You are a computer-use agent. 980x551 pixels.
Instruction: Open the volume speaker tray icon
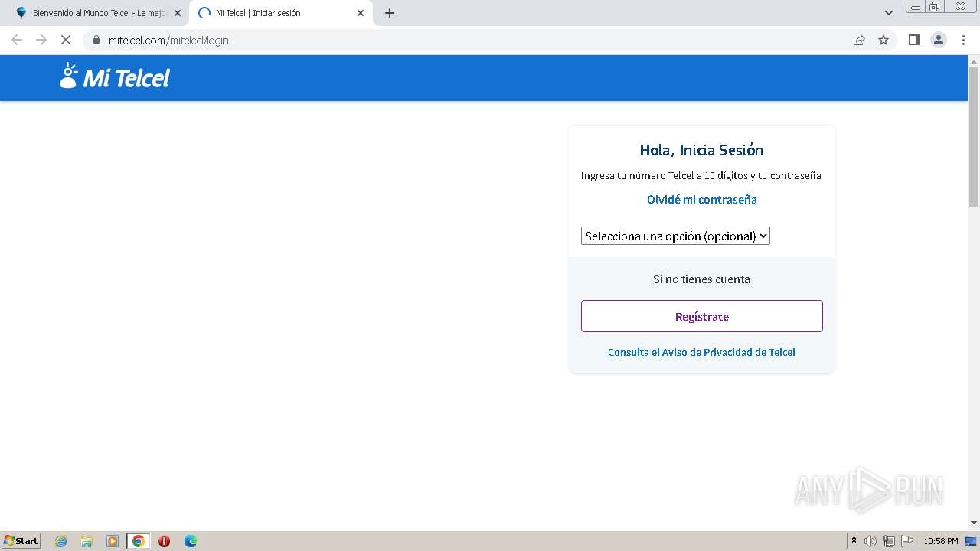(x=871, y=541)
